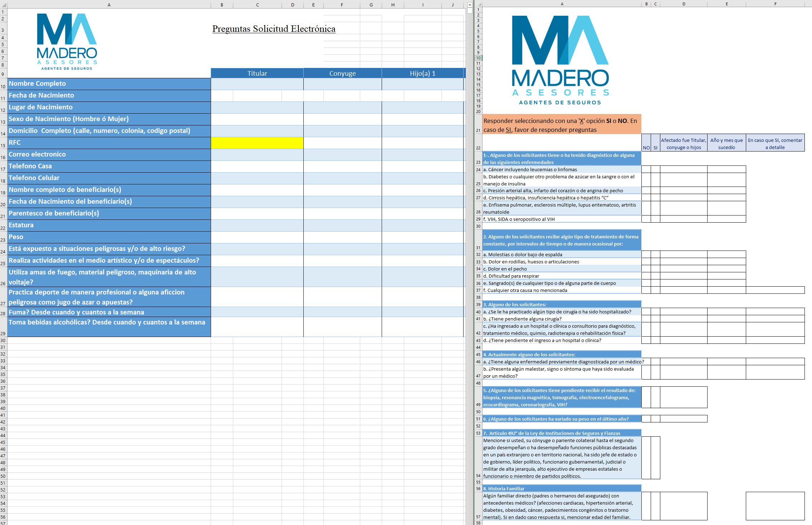Screen dimensions: 812x525
Task: Click the 'Fecha de Nacimiento' label cell
Action: tap(109, 96)
